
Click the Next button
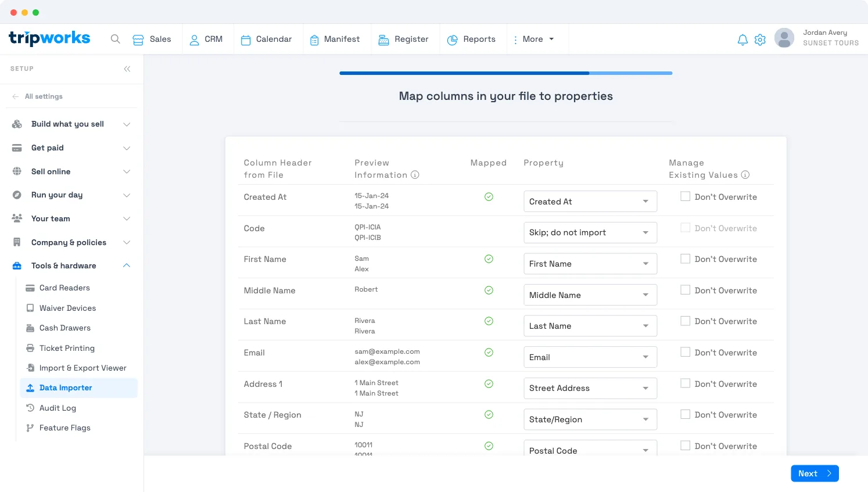point(815,473)
